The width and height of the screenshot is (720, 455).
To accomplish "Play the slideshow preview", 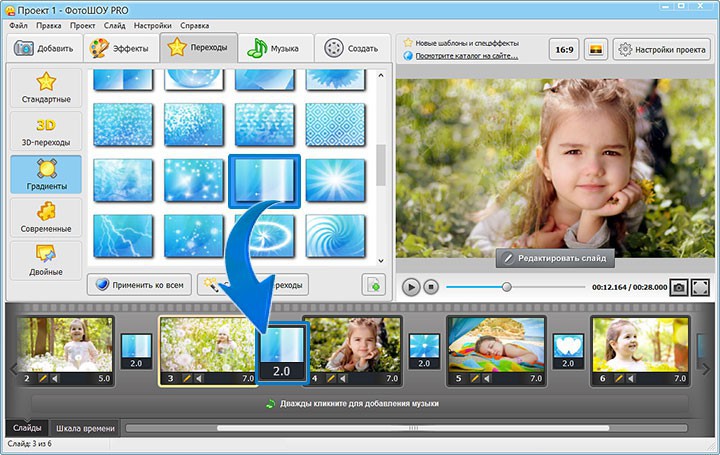I will [411, 287].
